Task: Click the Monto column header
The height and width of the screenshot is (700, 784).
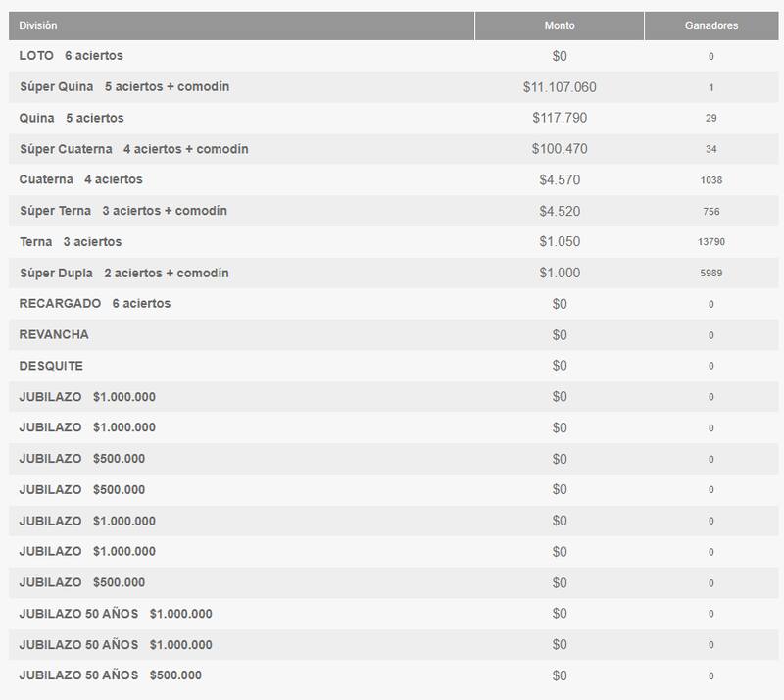Action: (560, 25)
